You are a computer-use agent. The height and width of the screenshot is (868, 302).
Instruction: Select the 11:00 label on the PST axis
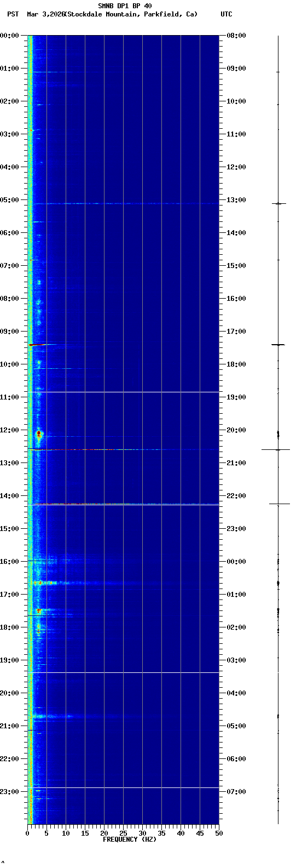click(10, 397)
